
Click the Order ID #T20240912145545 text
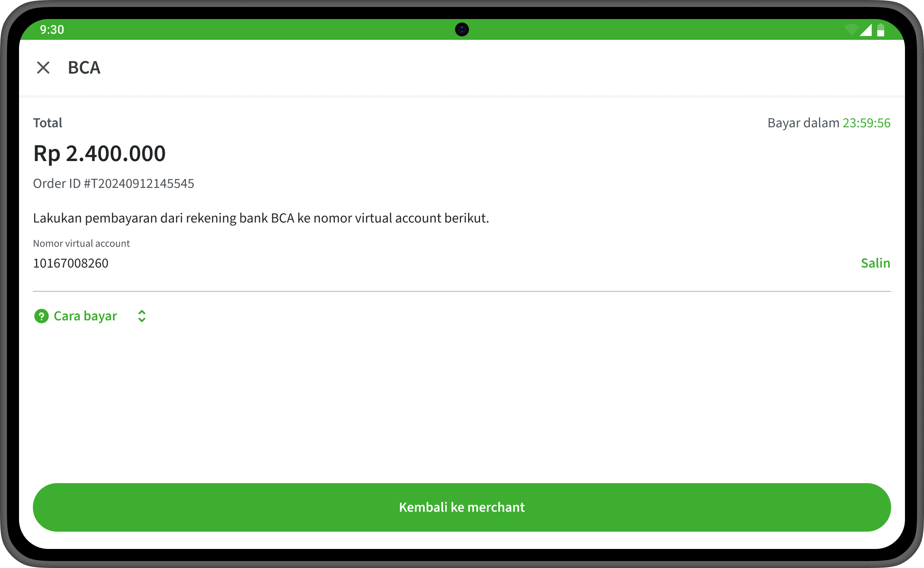click(113, 184)
